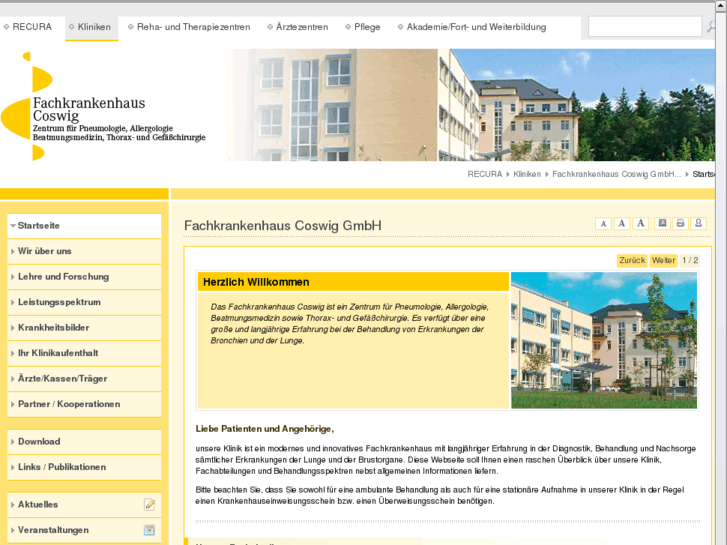The height and width of the screenshot is (545, 727).
Task: Click 'Liebe Patienten und Angehörige,' text
Action: coord(265,429)
